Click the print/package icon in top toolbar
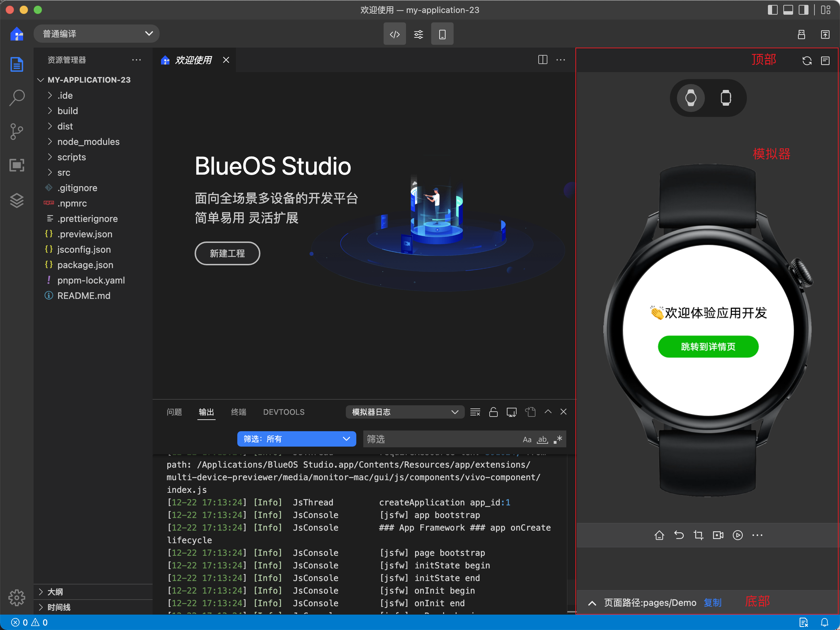 (x=801, y=34)
